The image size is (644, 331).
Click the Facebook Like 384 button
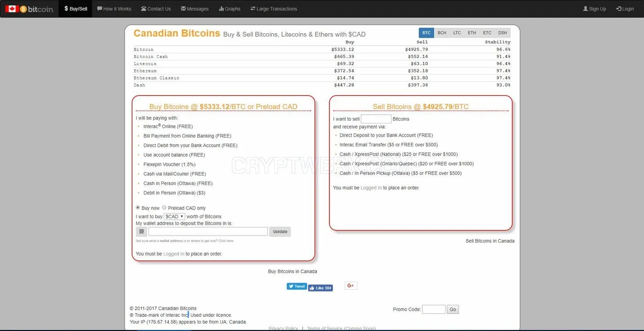pos(321,288)
